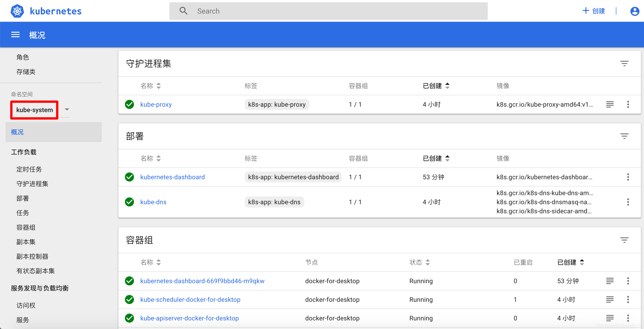View logs of kube-scheduler-docker-for-desktop pod

pyautogui.click(x=610, y=299)
